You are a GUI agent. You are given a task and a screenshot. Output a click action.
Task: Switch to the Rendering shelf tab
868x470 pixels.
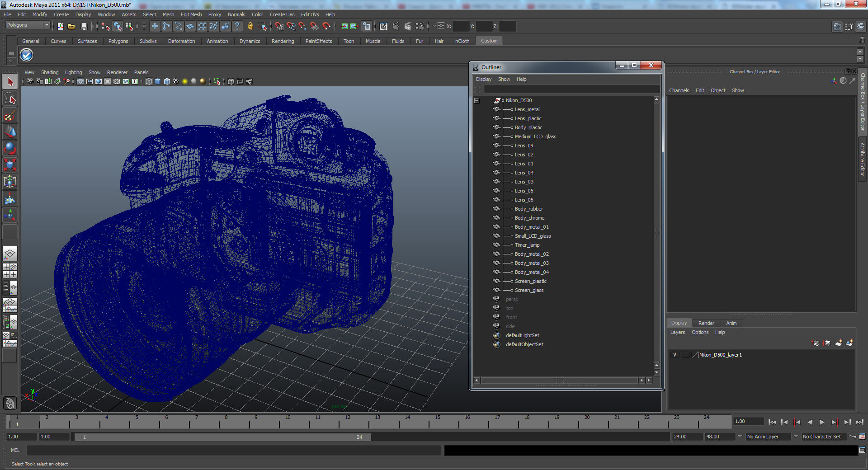[283, 41]
